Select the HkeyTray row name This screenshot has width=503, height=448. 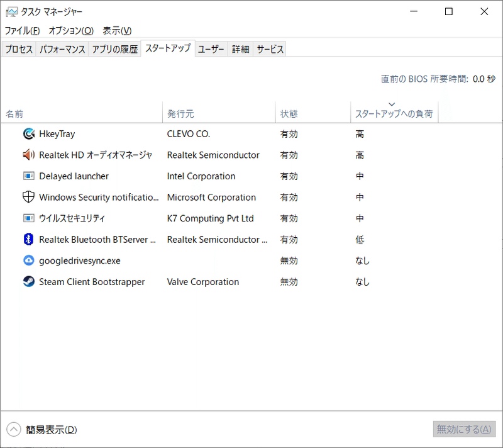tap(57, 134)
